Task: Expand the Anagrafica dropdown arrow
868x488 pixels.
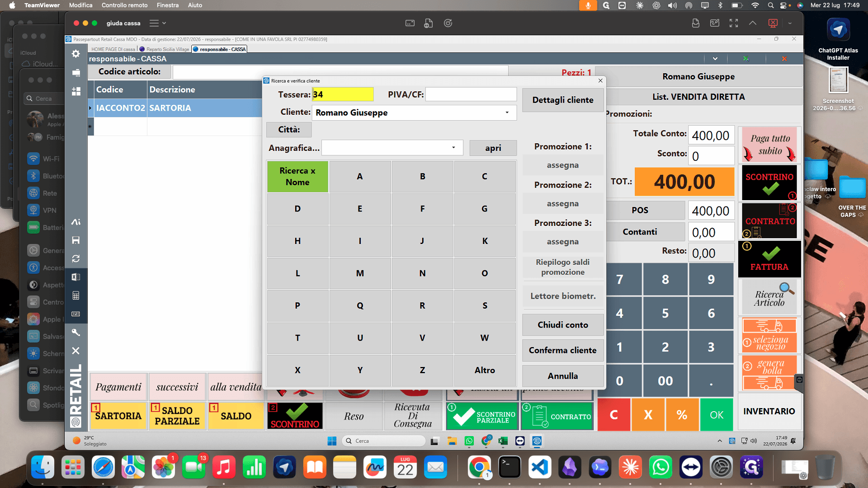Action: coord(453,148)
